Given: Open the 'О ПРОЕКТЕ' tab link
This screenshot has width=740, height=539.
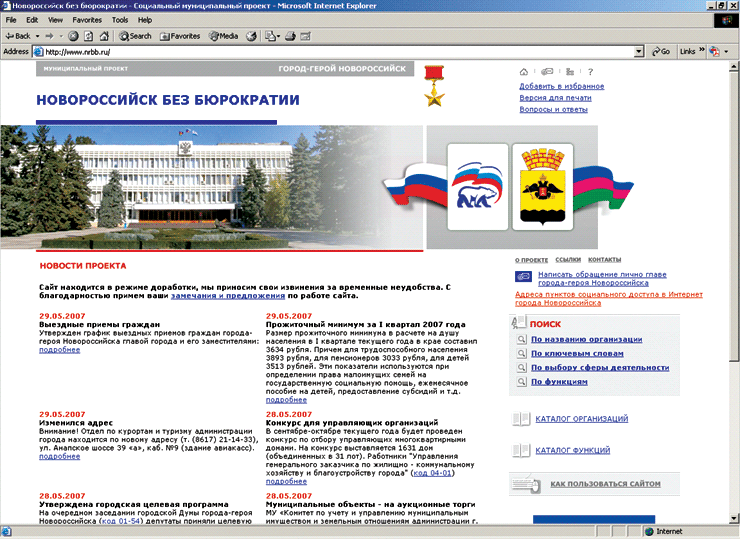Looking at the screenshot, I should coord(531,260).
